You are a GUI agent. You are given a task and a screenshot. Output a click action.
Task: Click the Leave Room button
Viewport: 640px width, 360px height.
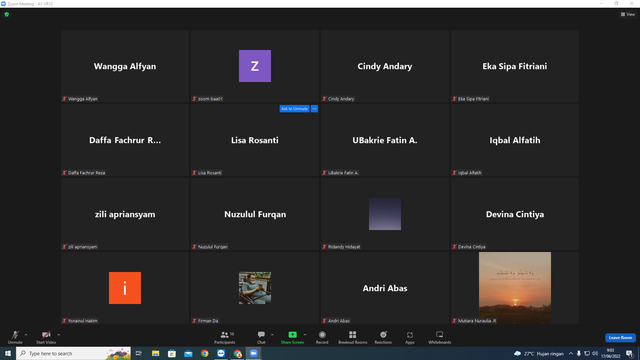620,338
